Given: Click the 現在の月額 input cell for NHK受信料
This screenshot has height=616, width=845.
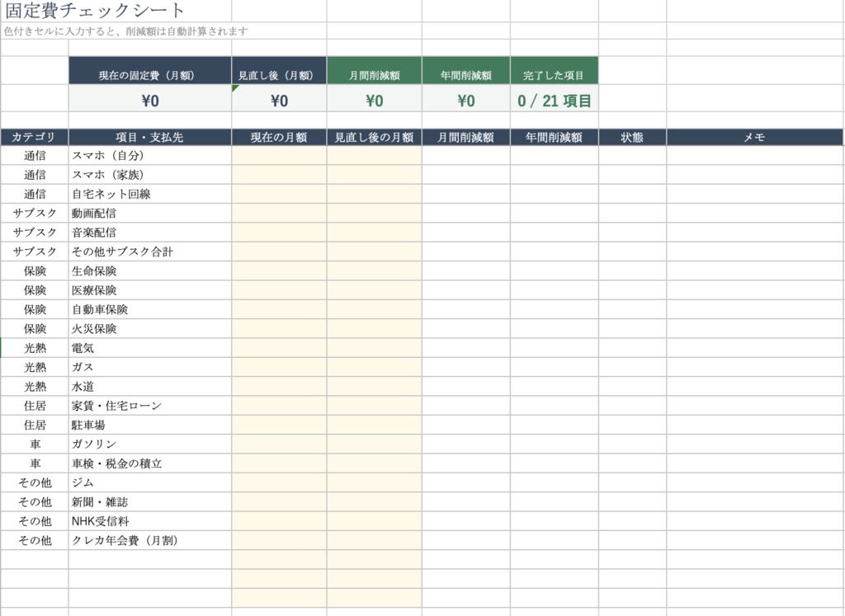Looking at the screenshot, I should pos(279,521).
